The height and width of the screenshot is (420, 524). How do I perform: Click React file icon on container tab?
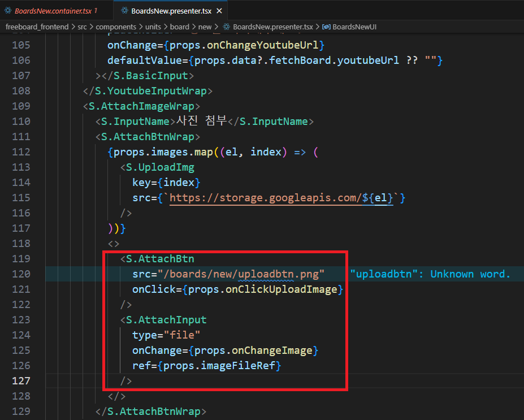[x=8, y=11]
